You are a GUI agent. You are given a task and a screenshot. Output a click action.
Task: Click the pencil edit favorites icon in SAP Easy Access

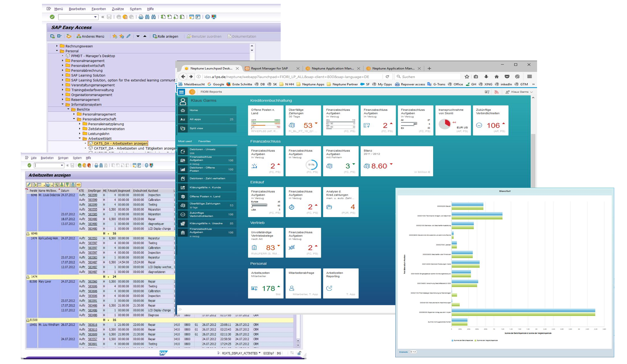point(129,36)
